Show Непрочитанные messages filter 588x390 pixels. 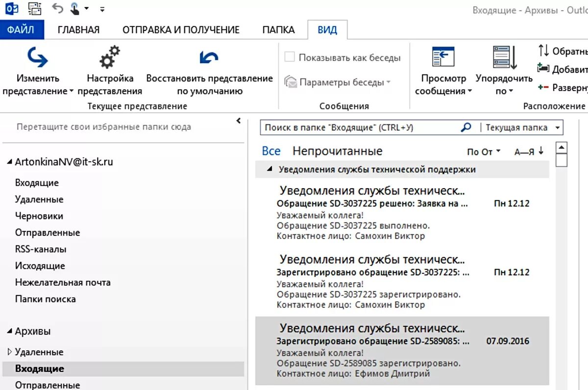[x=337, y=151]
